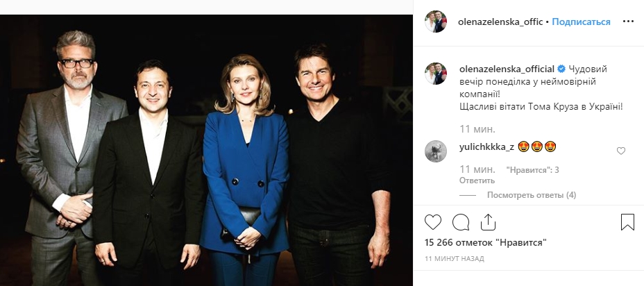Open the olenazelenska_offic username in header

pos(501,22)
